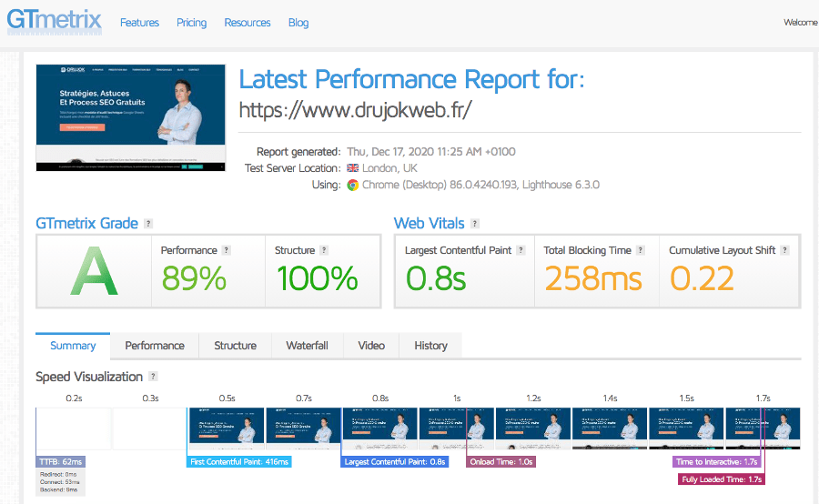Viewport: 819px width, 504px height.
Task: Click the UK flag icon
Action: 352,168
